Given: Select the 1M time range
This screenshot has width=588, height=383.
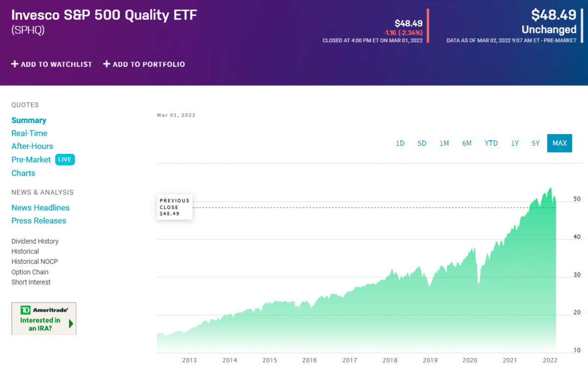Looking at the screenshot, I should tap(444, 143).
